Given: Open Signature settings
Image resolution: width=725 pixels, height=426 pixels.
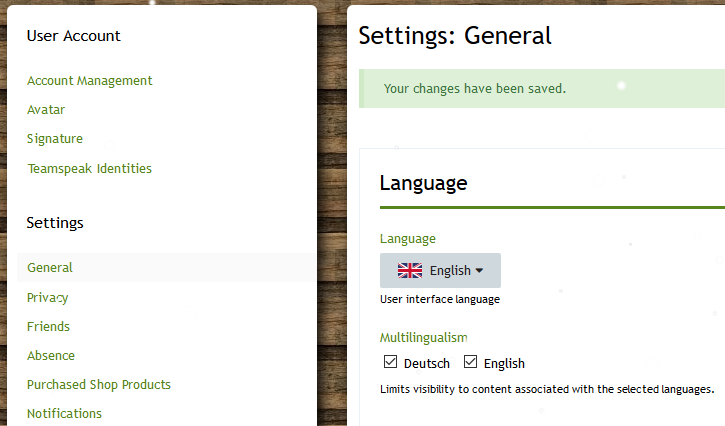Looking at the screenshot, I should [55, 139].
